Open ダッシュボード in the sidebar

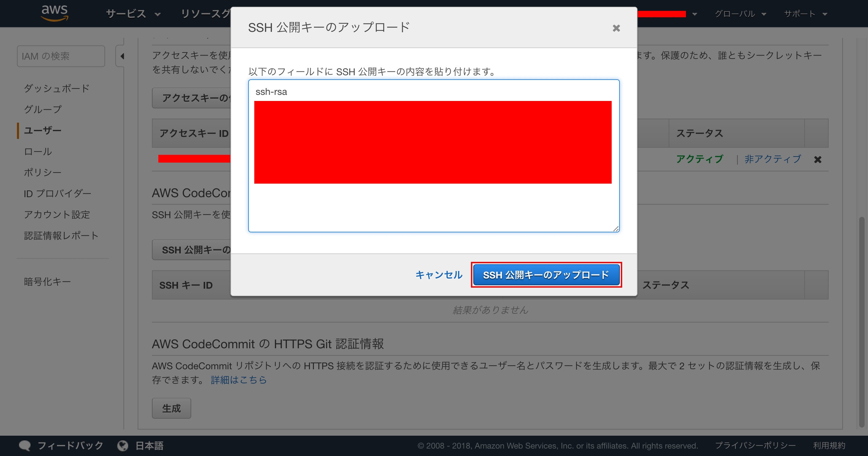coord(57,88)
